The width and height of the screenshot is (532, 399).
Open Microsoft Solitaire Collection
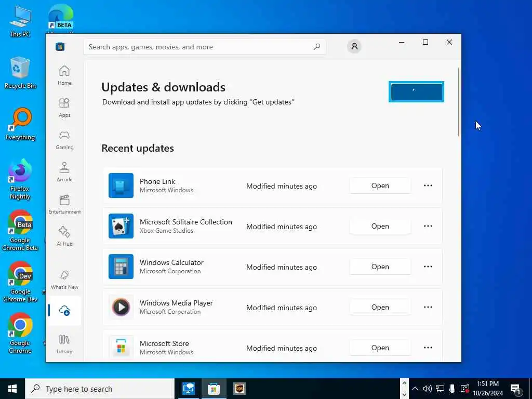[x=380, y=226]
